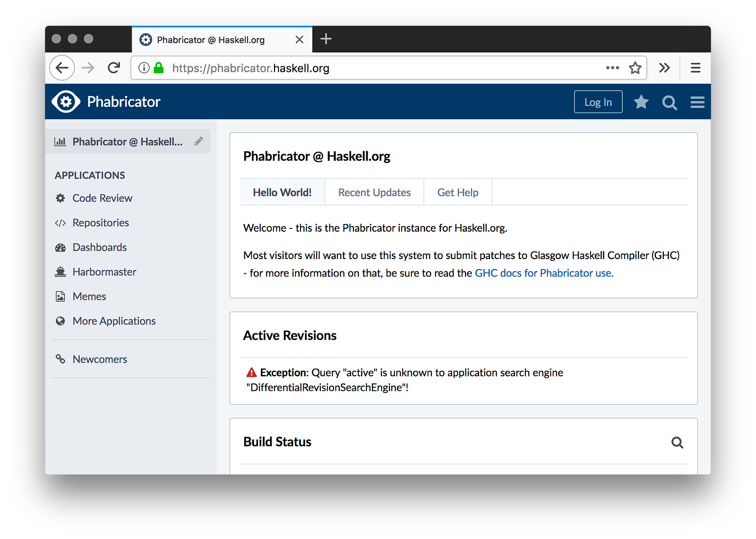Open favorites via the header star icon
This screenshot has height=539, width=756.
tap(641, 102)
